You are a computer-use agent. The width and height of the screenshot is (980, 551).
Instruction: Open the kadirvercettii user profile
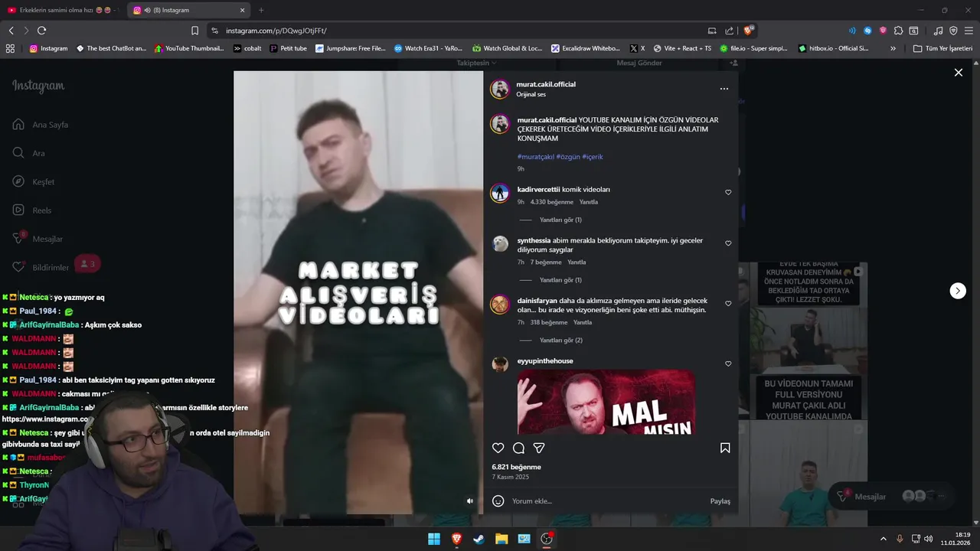coord(538,189)
